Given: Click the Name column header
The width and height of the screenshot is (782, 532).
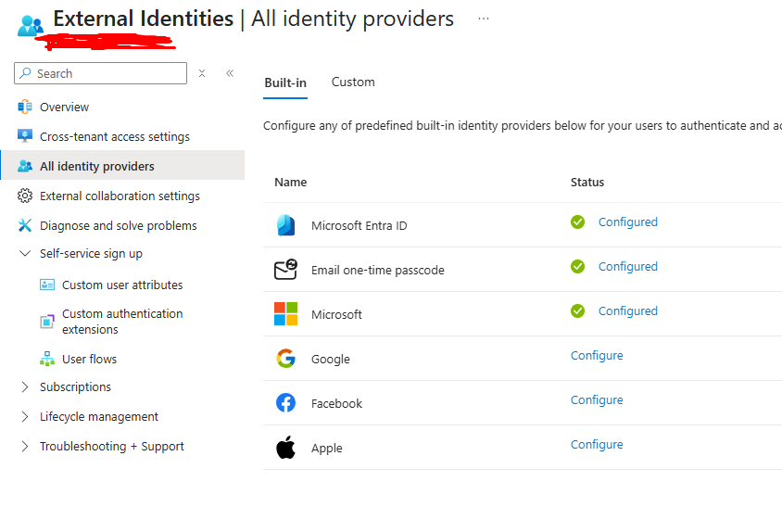Looking at the screenshot, I should (291, 183).
